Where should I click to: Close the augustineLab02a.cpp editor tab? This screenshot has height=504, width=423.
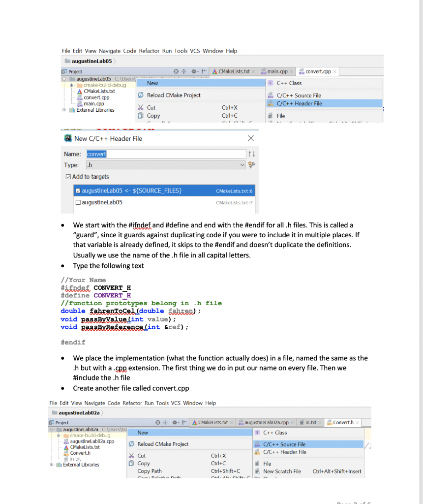(292, 422)
